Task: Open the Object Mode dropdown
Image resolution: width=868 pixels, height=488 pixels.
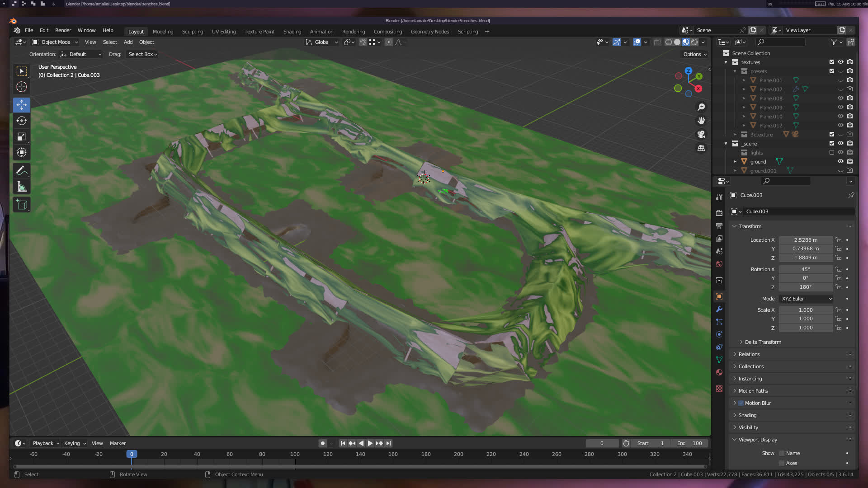Action: click(55, 42)
